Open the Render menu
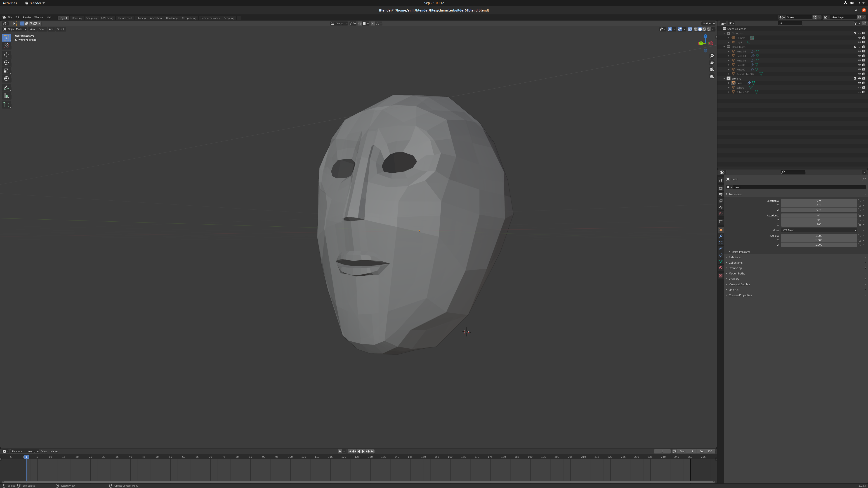Viewport: 868px width, 488px height. 27,18
